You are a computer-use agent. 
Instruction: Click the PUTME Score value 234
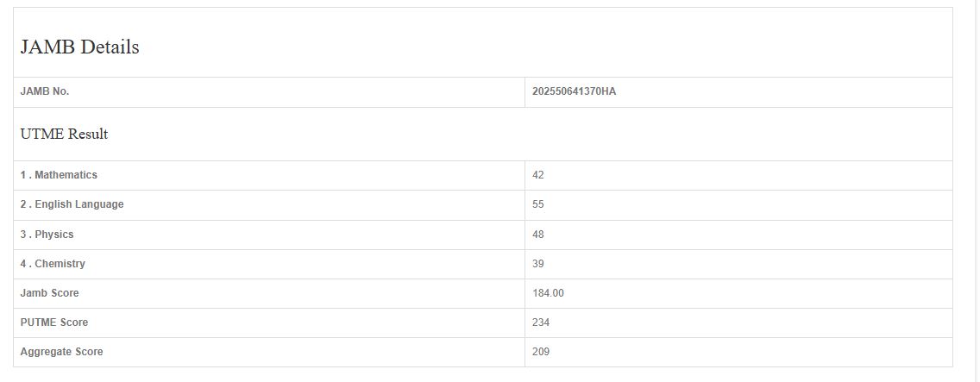click(x=541, y=323)
